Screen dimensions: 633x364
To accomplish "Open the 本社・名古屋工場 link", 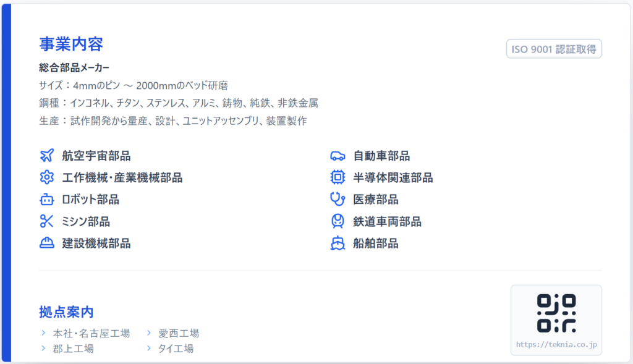I will click(x=91, y=333).
